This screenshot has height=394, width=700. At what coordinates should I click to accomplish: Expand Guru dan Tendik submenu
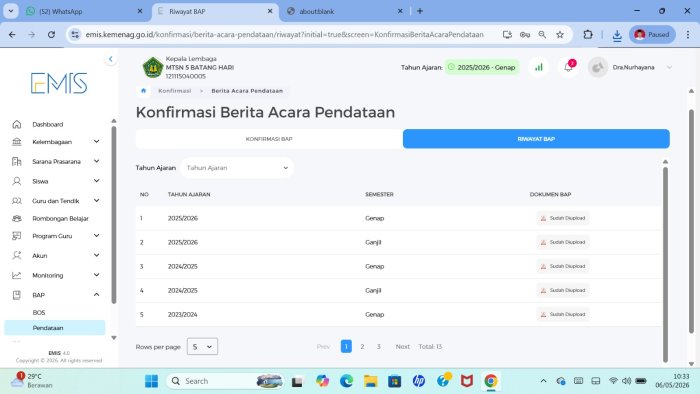[96, 201]
